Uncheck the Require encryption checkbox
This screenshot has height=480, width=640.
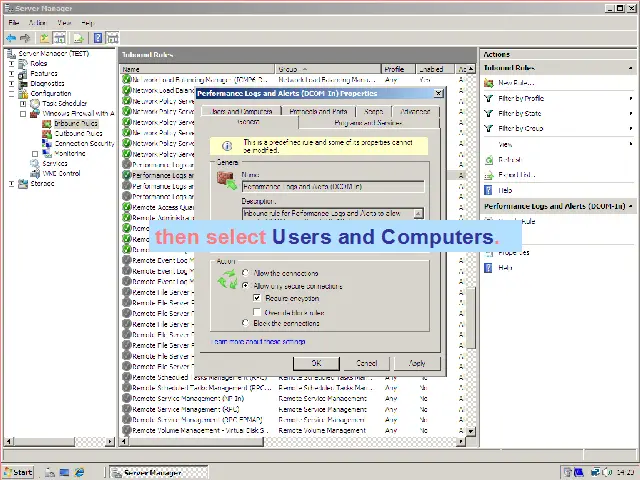[257, 298]
